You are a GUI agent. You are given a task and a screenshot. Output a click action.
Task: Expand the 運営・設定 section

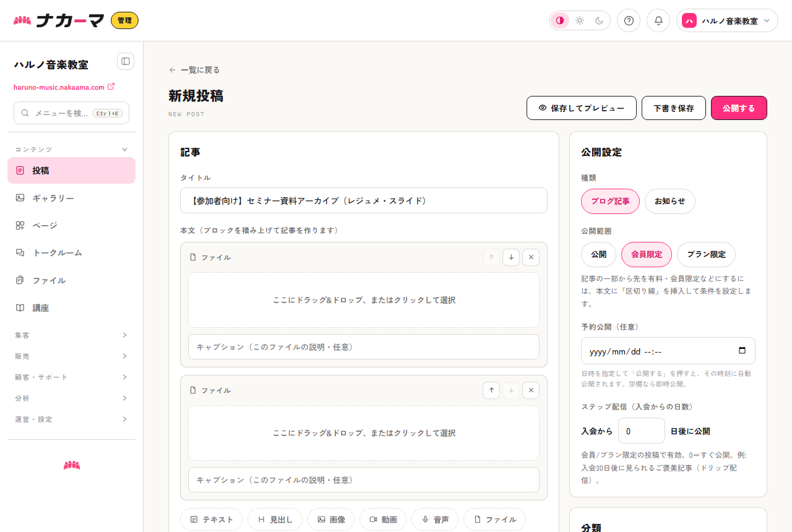(71, 419)
